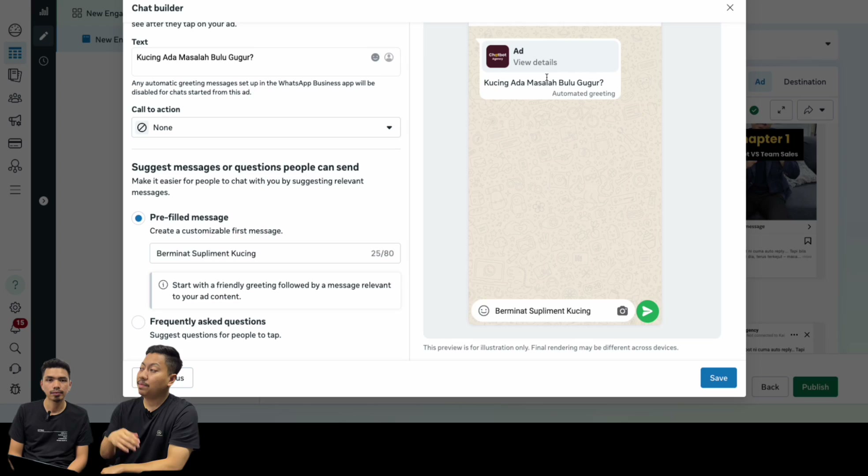Screen dimensions: 868x476
Task: Open the bug report icon
Action: [x=15, y=389]
